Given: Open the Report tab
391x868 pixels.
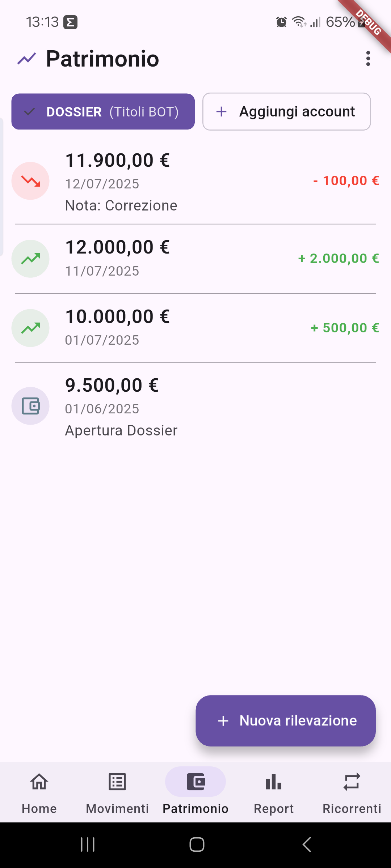Looking at the screenshot, I should [x=274, y=793].
